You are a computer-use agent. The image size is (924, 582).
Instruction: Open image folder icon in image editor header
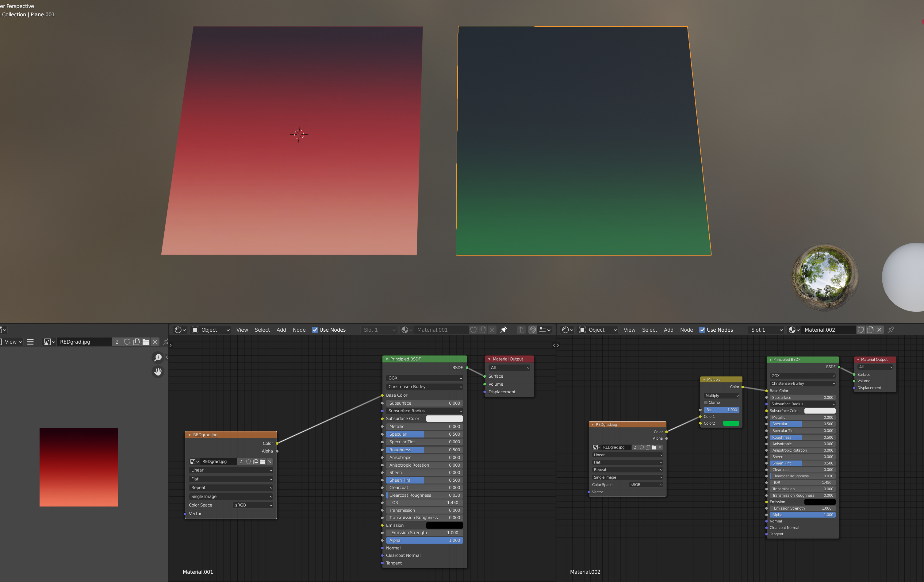[146, 342]
